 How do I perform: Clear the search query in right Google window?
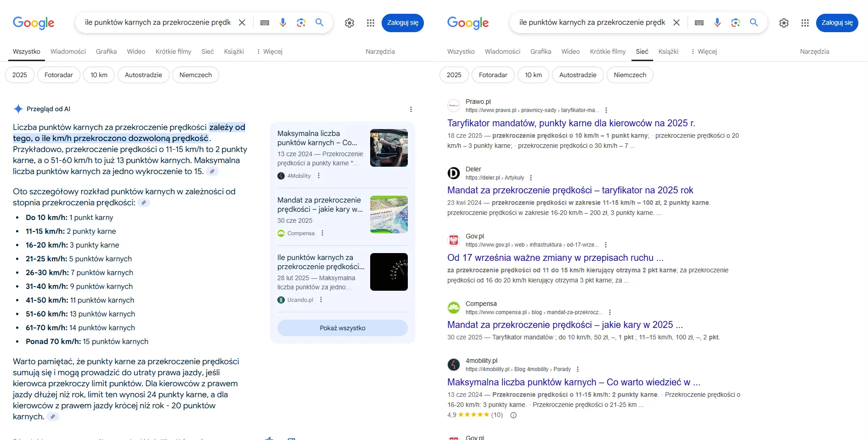676,23
